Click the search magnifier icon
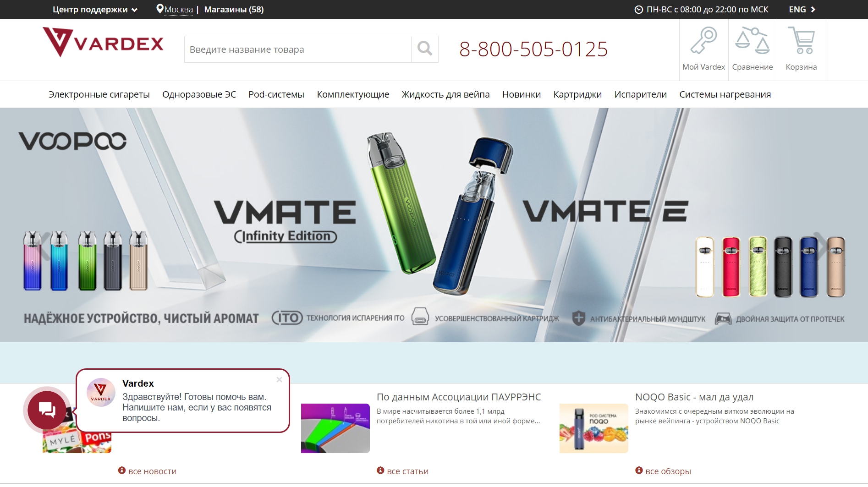Image resolution: width=868 pixels, height=487 pixels. click(425, 49)
